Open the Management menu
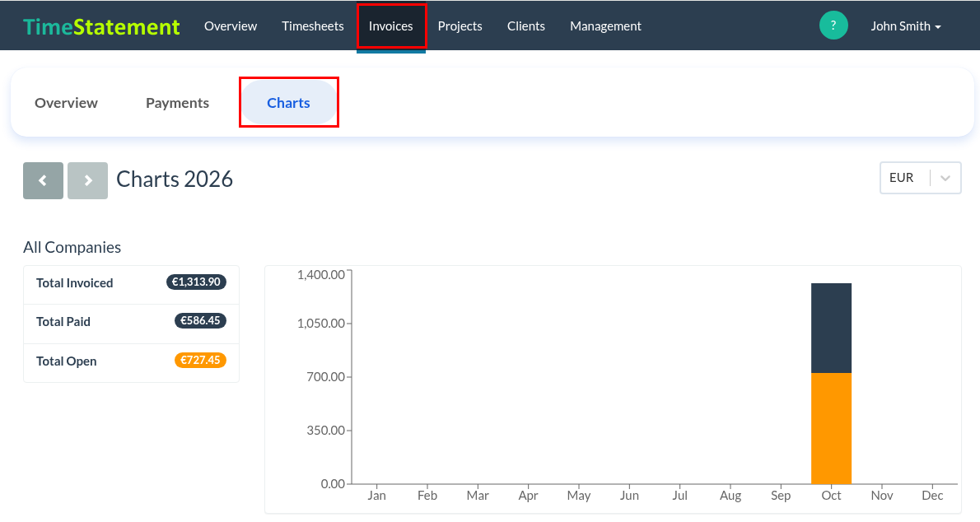Screen dimensions: 980x522 point(605,26)
